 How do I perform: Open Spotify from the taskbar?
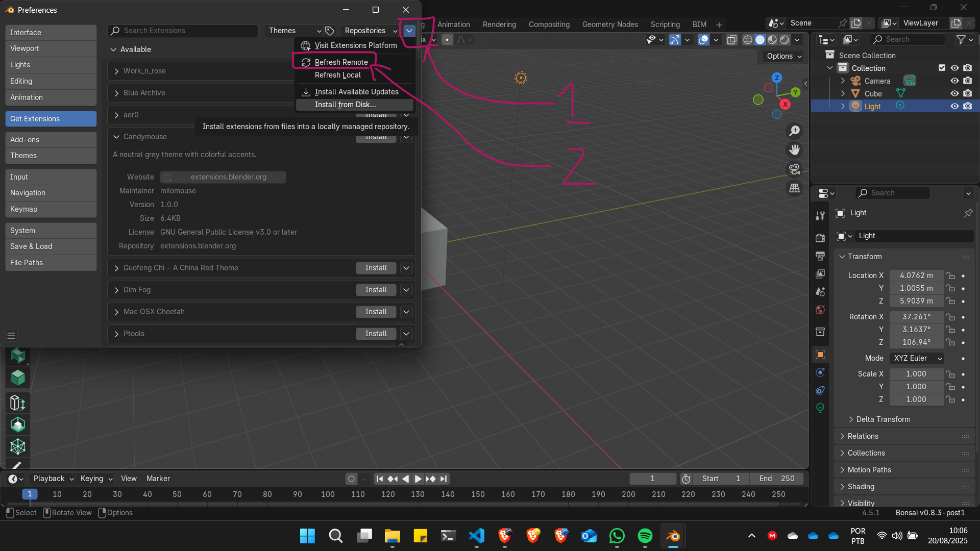(645, 536)
